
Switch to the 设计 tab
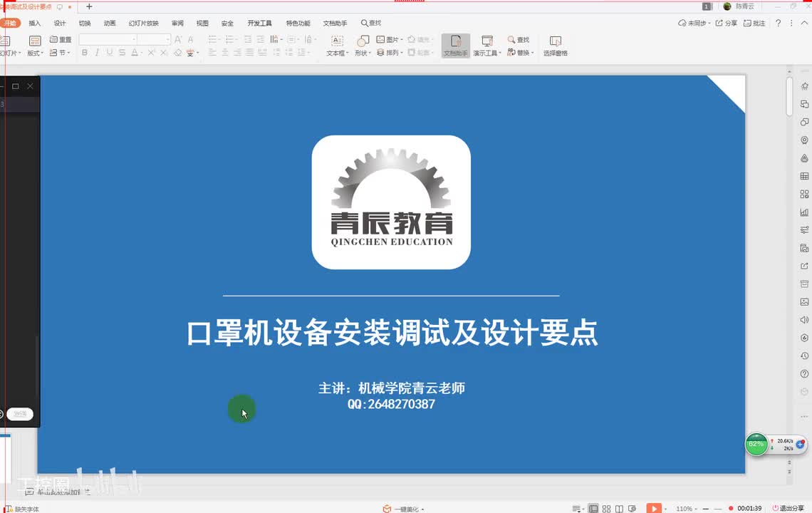click(x=60, y=24)
